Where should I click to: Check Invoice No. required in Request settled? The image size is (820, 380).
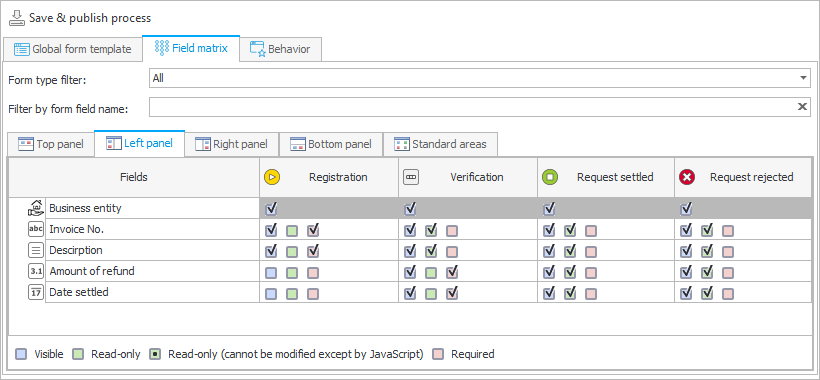[591, 231]
